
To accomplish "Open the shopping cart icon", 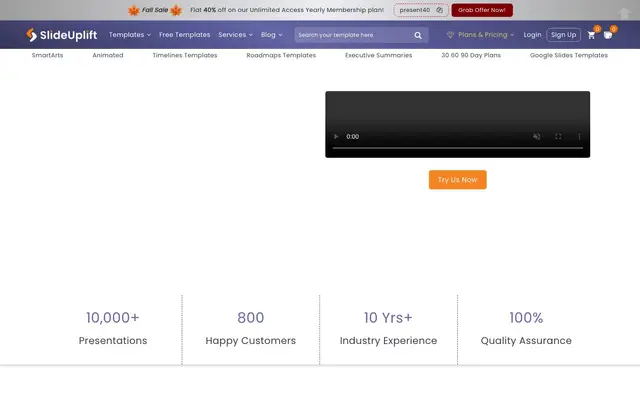I will (x=591, y=36).
